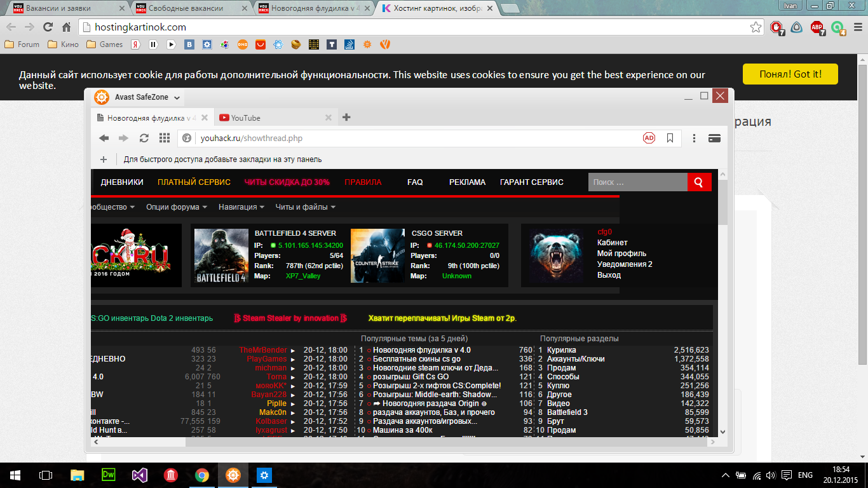This screenshot has width=868, height=488.
Task: Expand Навигация dropdown
Action: click(241, 207)
